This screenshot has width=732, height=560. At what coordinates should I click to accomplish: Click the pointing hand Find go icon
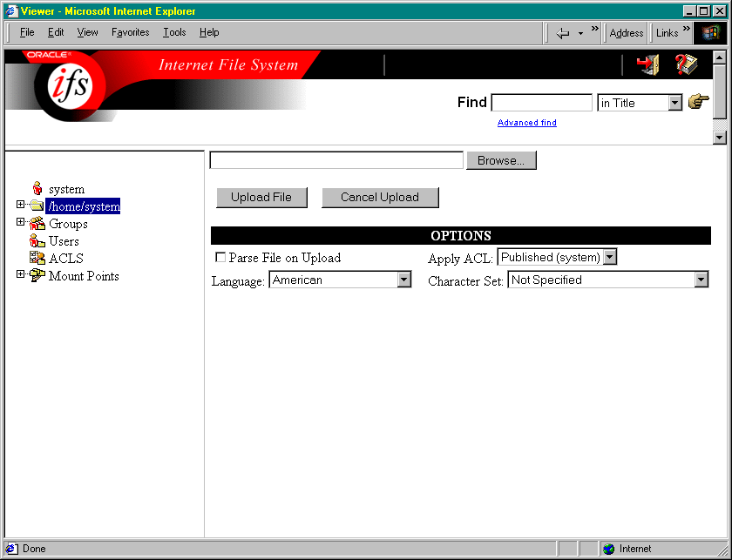point(698,101)
